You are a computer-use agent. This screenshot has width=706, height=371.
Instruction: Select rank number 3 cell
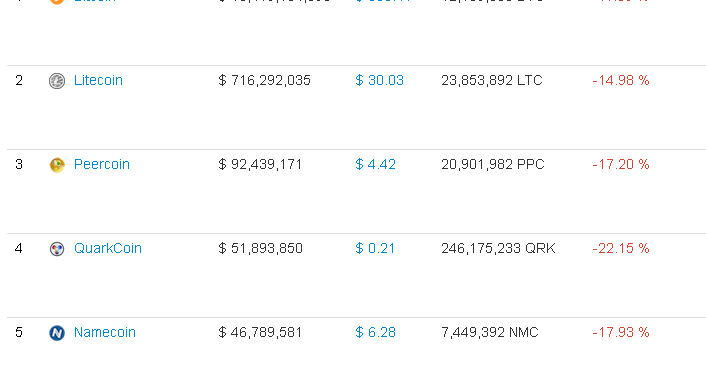(19, 164)
